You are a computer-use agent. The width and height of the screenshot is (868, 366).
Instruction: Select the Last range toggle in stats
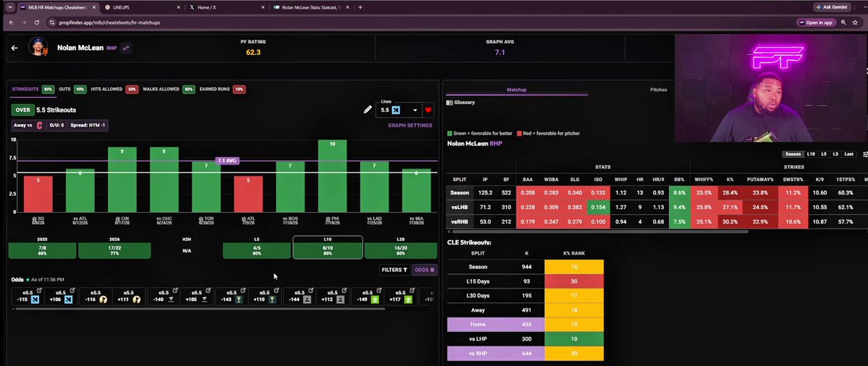point(849,154)
